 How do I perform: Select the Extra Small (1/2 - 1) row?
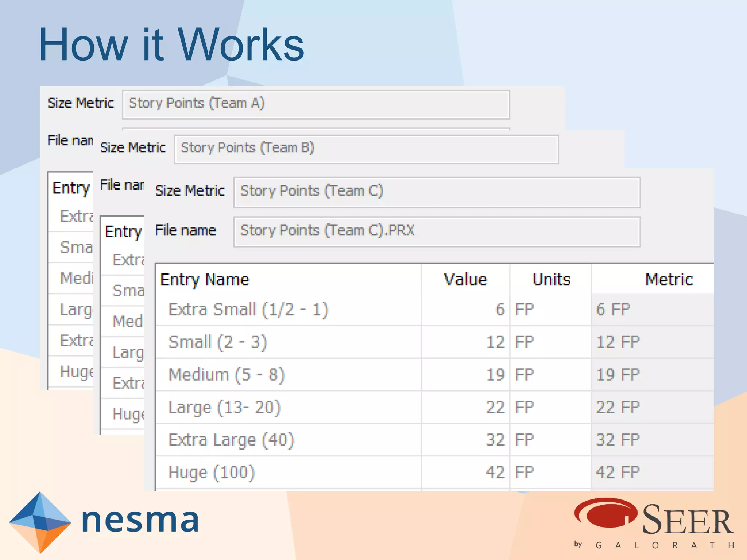pyautogui.click(x=248, y=310)
